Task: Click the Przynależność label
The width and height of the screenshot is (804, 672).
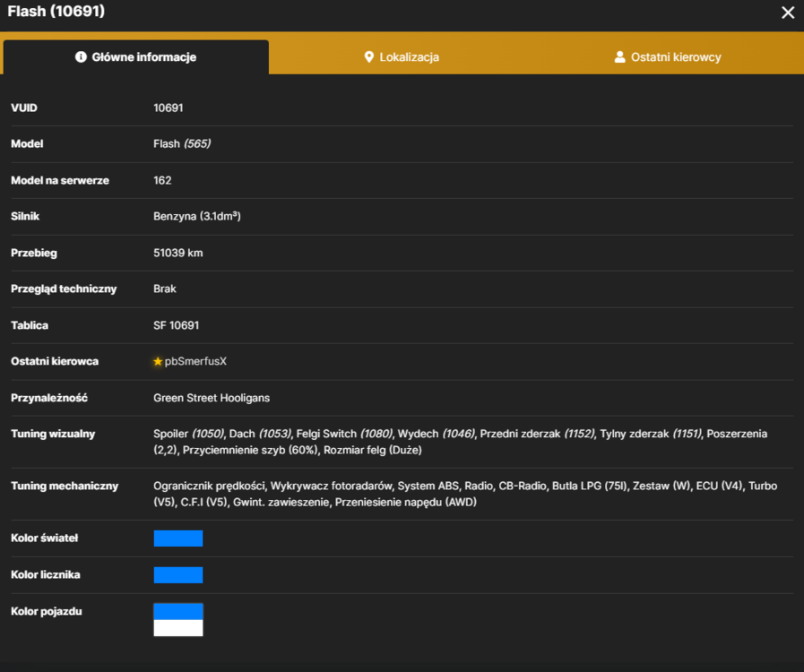Action: tap(49, 398)
